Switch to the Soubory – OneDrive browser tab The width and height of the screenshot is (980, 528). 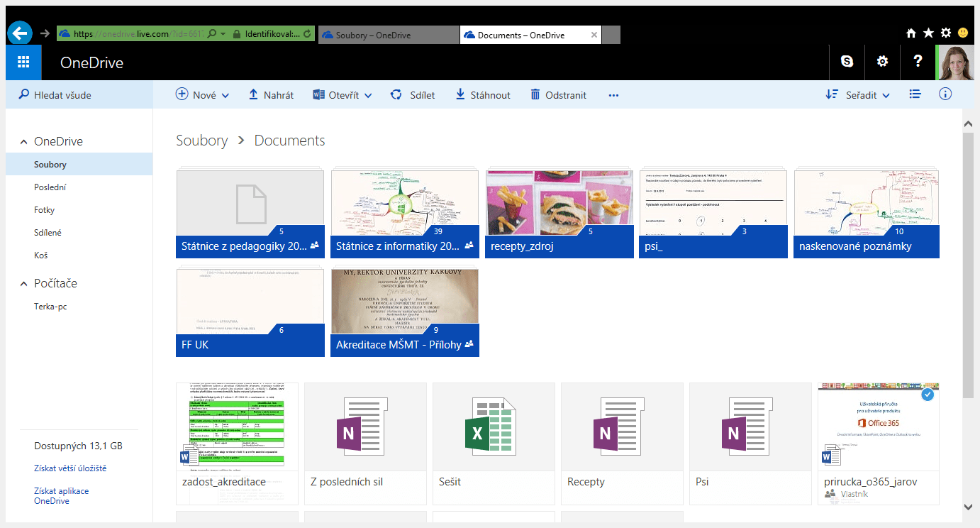pos(388,34)
